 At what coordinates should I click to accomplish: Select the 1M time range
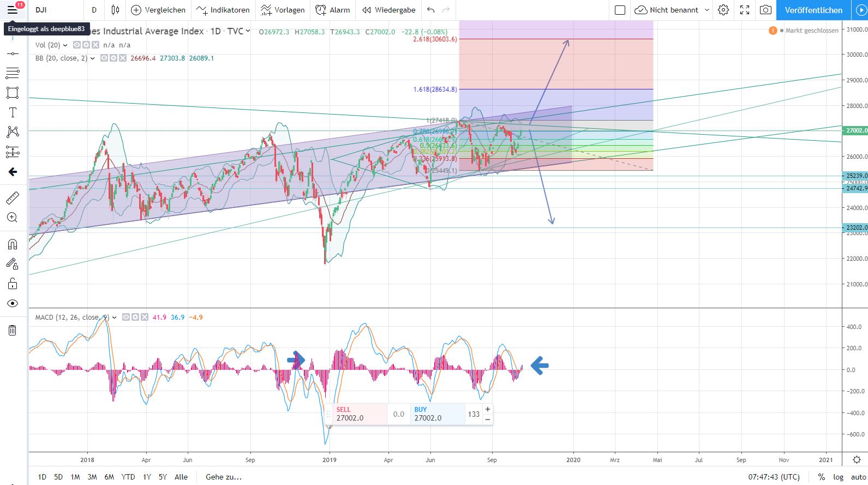[x=75, y=477]
